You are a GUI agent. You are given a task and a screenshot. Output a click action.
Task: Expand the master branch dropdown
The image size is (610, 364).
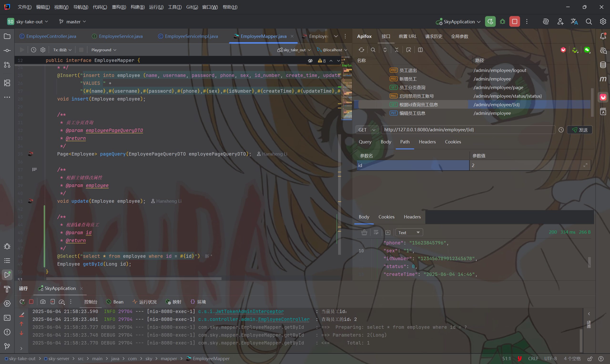pos(73,22)
